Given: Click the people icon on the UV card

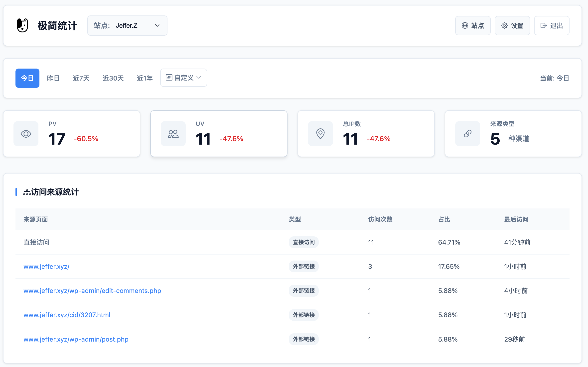Looking at the screenshot, I should 173,134.
